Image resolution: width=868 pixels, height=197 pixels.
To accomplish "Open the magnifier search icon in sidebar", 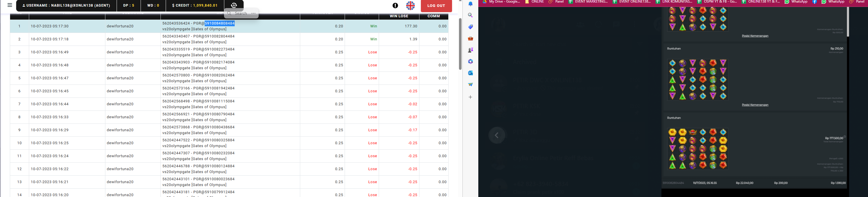I will pos(471,15).
